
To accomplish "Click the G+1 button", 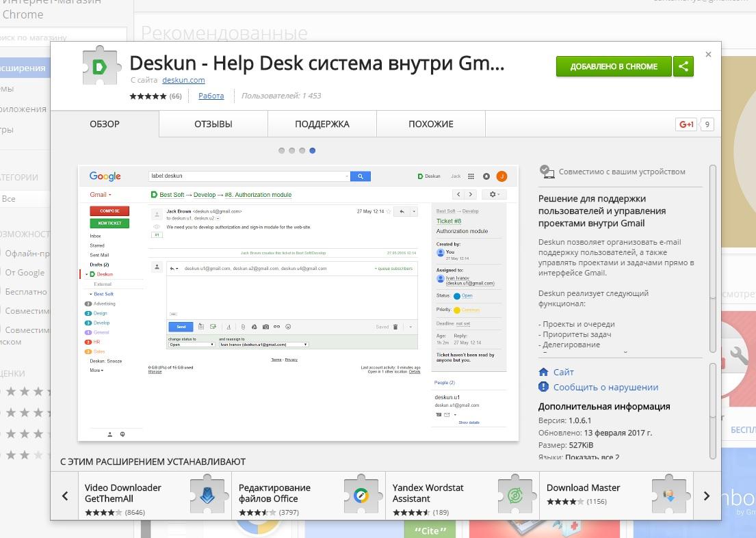I will [x=686, y=124].
